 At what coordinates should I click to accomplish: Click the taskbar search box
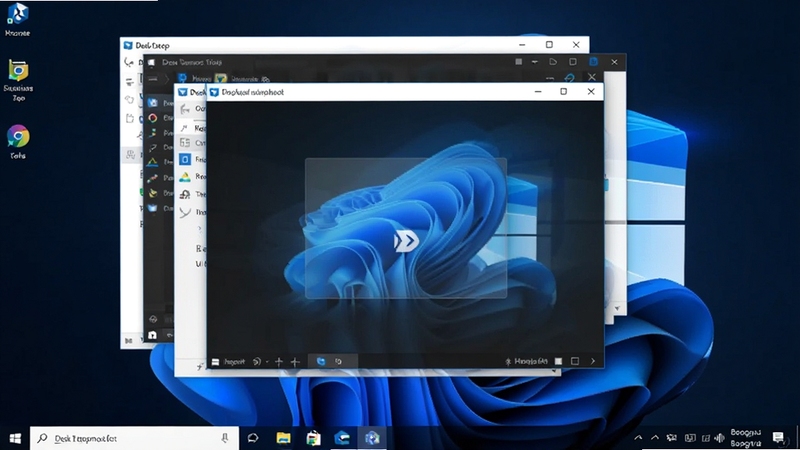pos(134,438)
